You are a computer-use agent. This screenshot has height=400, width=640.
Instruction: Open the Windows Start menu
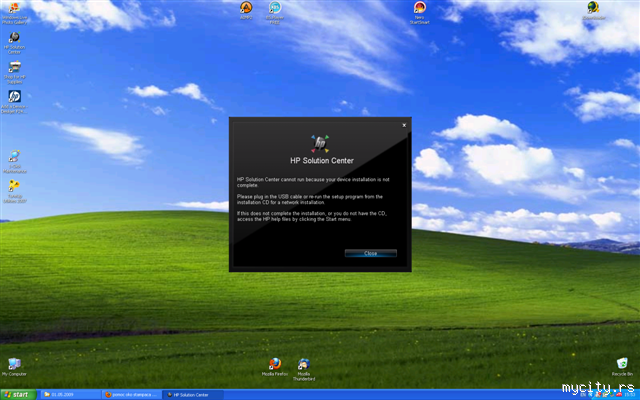[x=18, y=395]
